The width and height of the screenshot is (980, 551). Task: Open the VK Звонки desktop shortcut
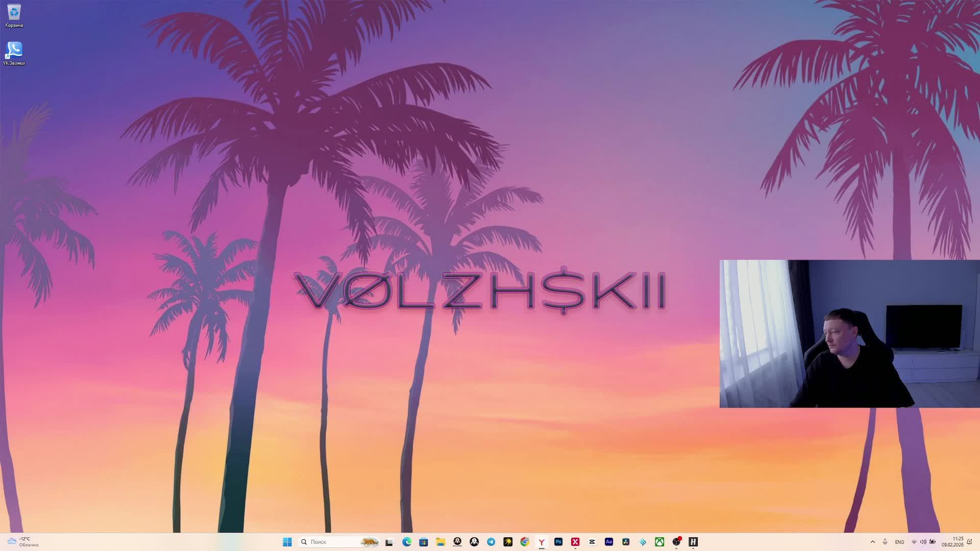click(x=14, y=50)
